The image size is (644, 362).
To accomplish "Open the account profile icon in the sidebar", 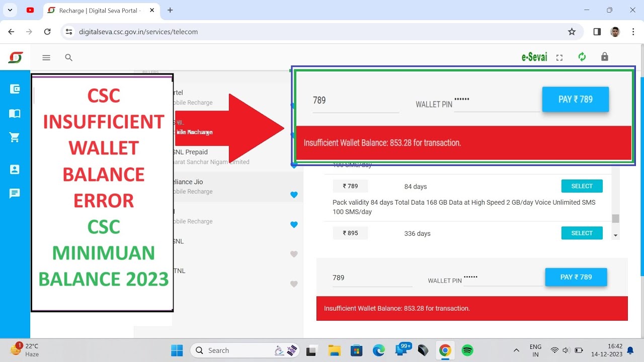I will (x=15, y=169).
